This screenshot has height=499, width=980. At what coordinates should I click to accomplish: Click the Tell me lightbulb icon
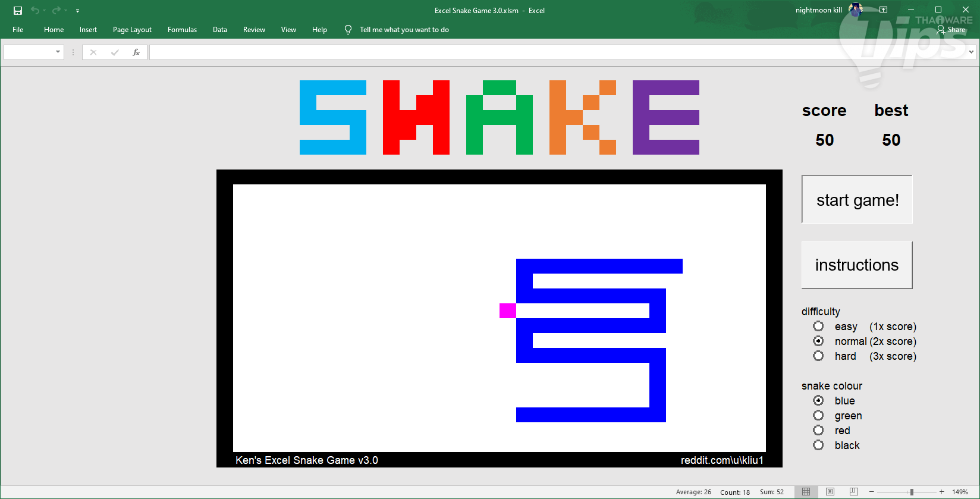[348, 30]
